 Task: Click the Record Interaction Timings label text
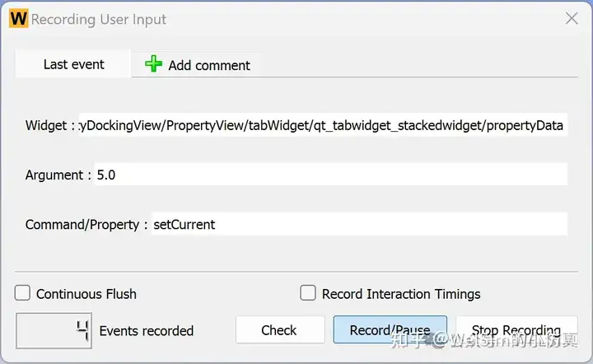point(401,294)
